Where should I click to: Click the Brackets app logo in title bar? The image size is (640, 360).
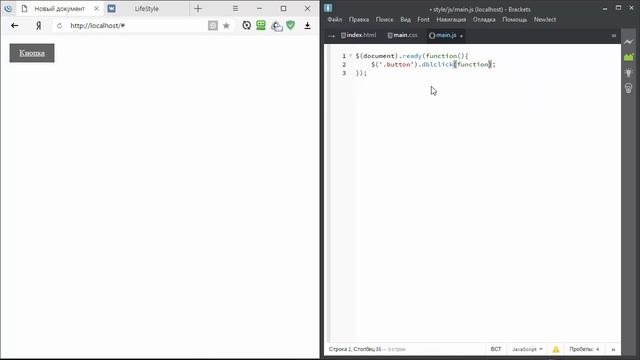click(x=328, y=8)
